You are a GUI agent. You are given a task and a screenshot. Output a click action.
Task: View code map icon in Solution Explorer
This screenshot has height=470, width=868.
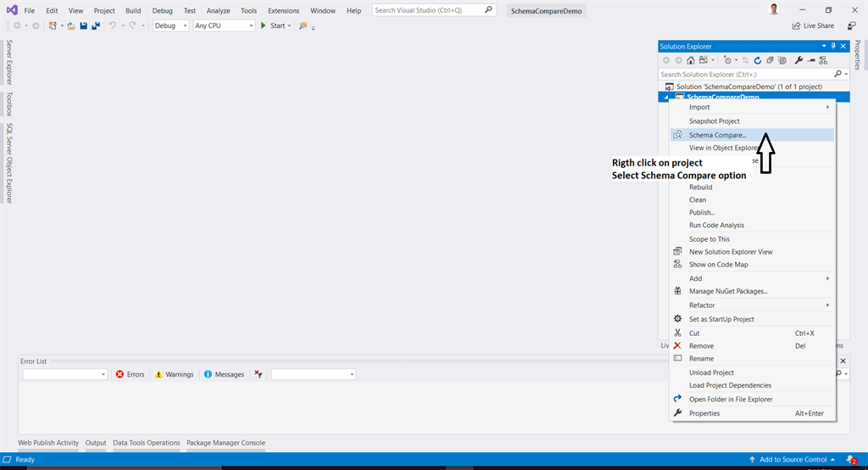tap(823, 60)
